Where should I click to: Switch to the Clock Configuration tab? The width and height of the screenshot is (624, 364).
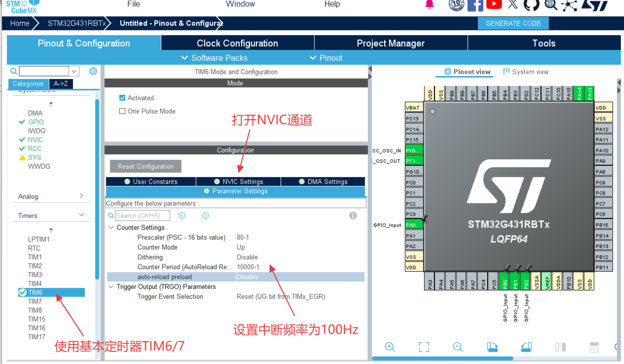(237, 43)
